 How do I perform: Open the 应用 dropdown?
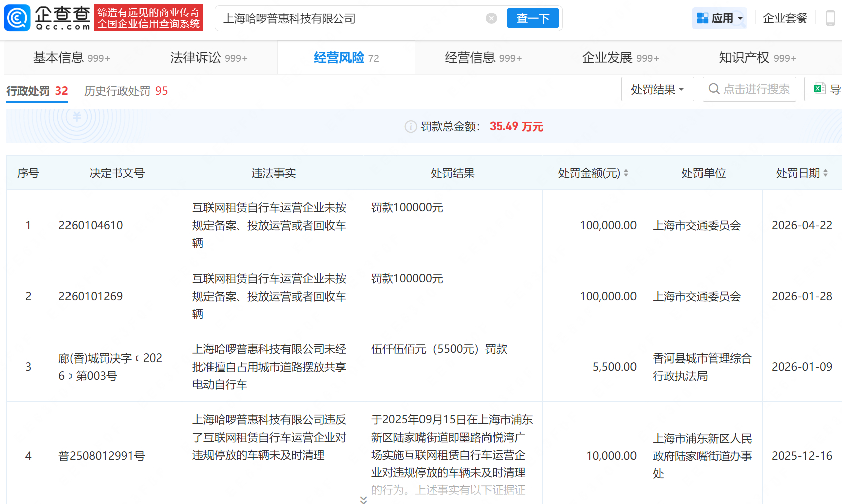pos(723,17)
